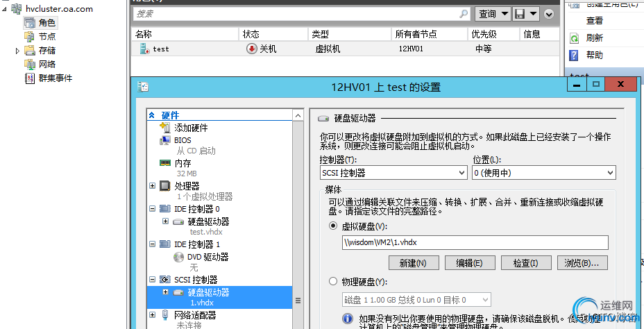Viewport: 644px width, 329px height.
Task: Click the settings window title bar icon
Action: [x=144, y=86]
